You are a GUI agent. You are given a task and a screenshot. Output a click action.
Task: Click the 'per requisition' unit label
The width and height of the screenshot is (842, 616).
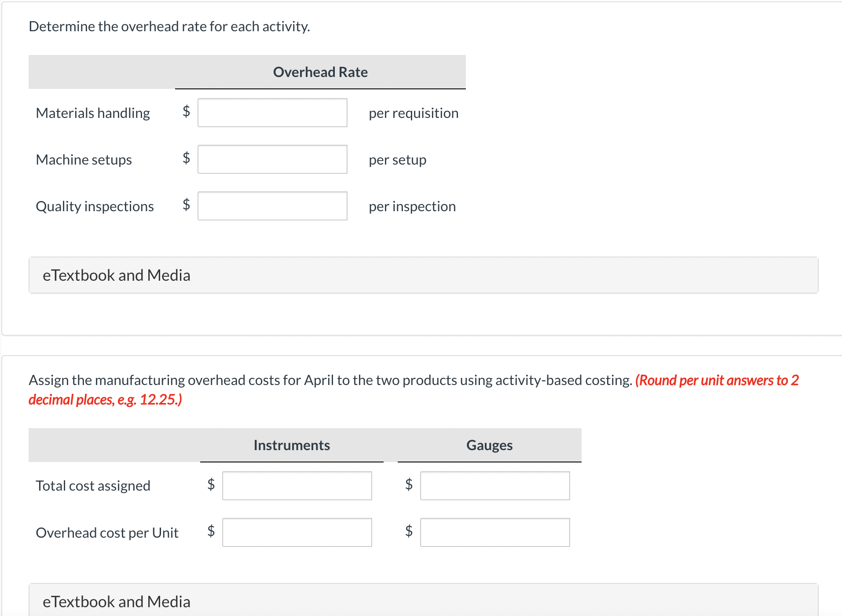(414, 113)
